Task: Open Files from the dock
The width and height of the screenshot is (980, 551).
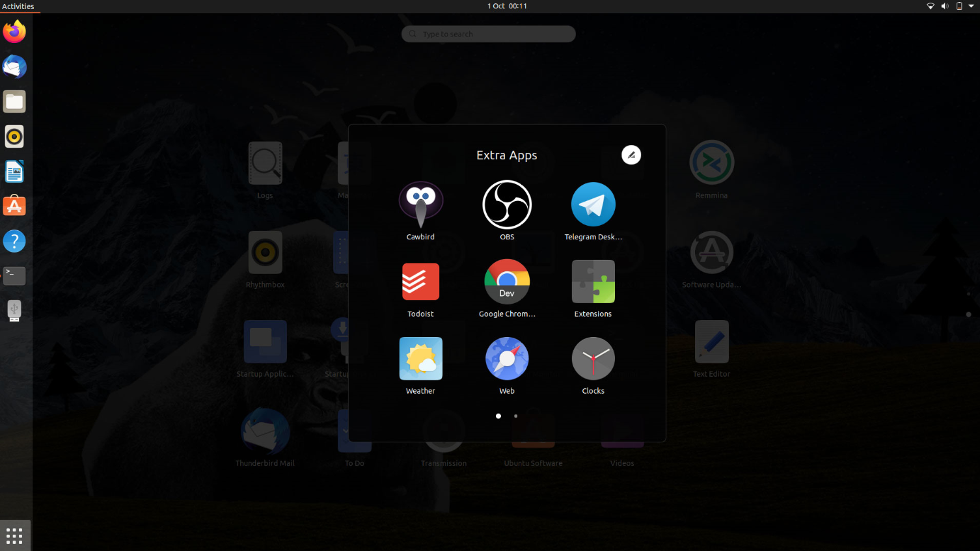Action: [14, 101]
